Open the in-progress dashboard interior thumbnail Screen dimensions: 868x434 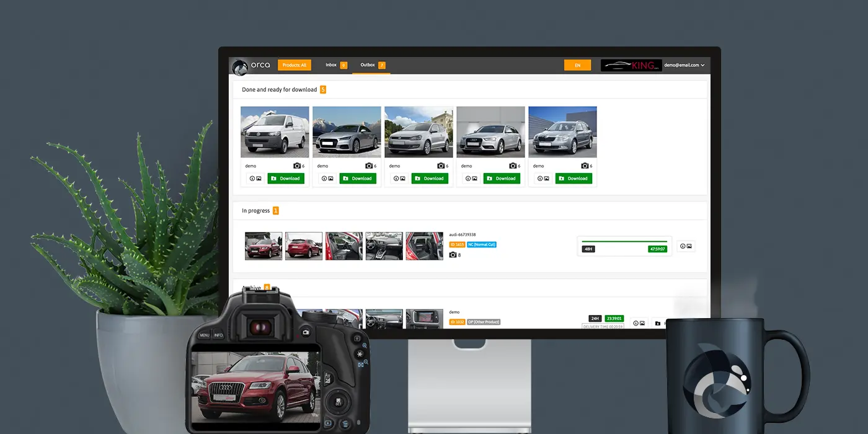pos(384,246)
